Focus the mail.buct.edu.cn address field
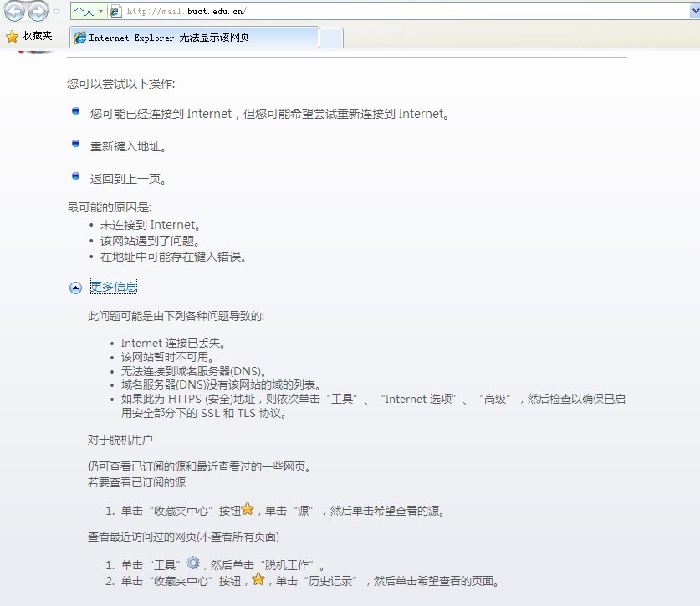Screen dimensions: 700x606 (x=376, y=12)
